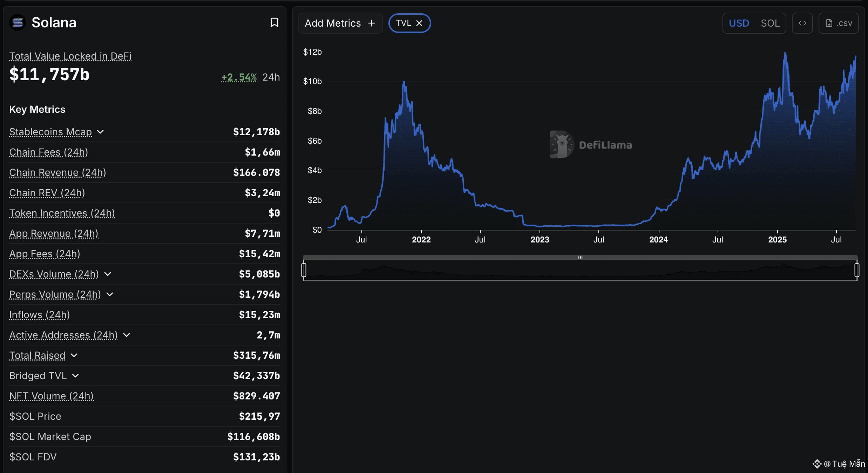Click the mini overview chart in range selector

(580, 270)
